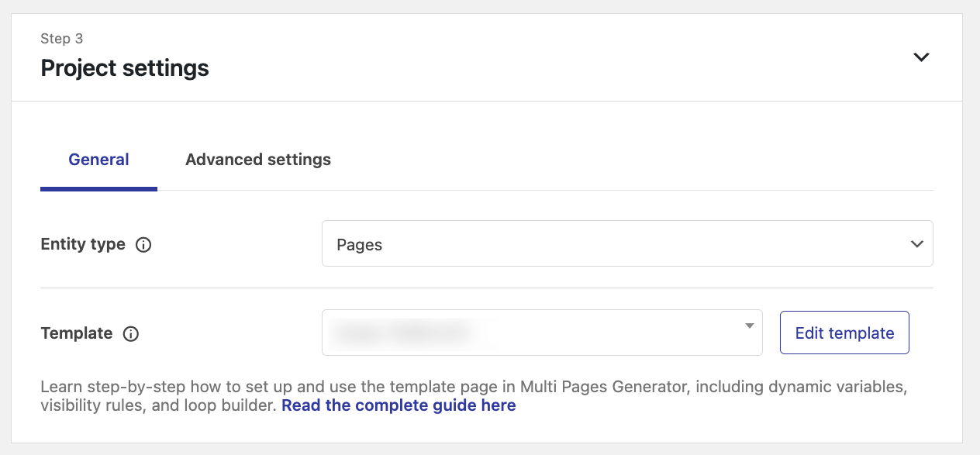
Task: Click the empty header area right of Project settings
Action: pos(543,57)
